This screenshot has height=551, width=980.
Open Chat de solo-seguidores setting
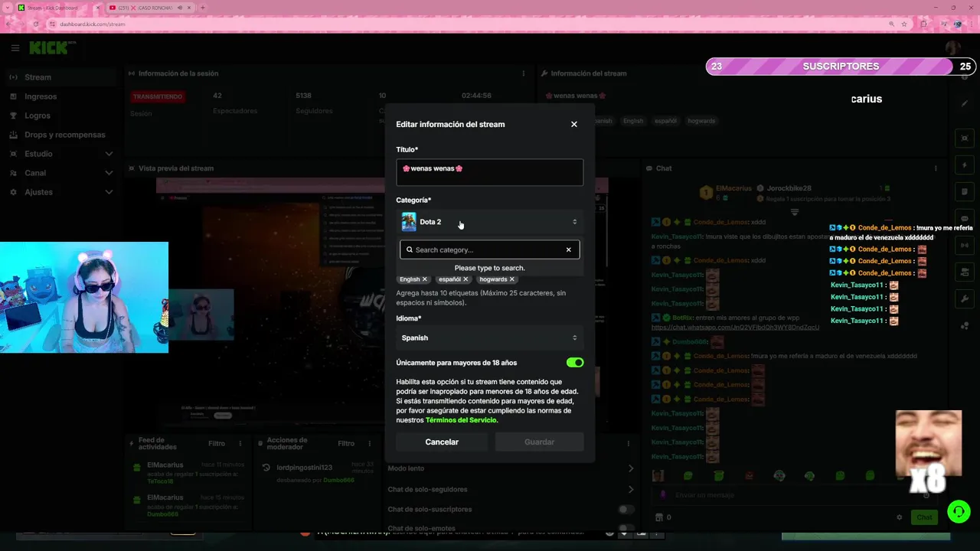511,489
